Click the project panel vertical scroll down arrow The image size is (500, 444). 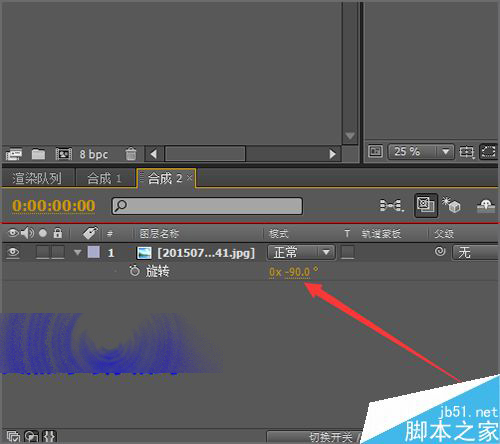350,136
